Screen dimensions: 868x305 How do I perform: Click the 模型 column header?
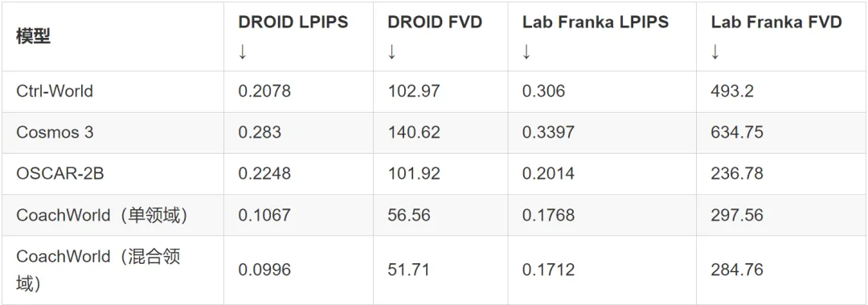coord(34,36)
